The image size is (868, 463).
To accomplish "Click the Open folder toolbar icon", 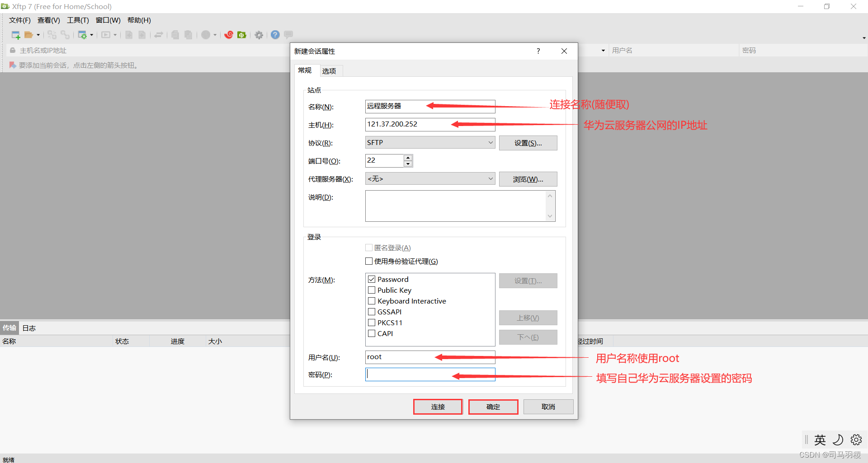I will [28, 35].
